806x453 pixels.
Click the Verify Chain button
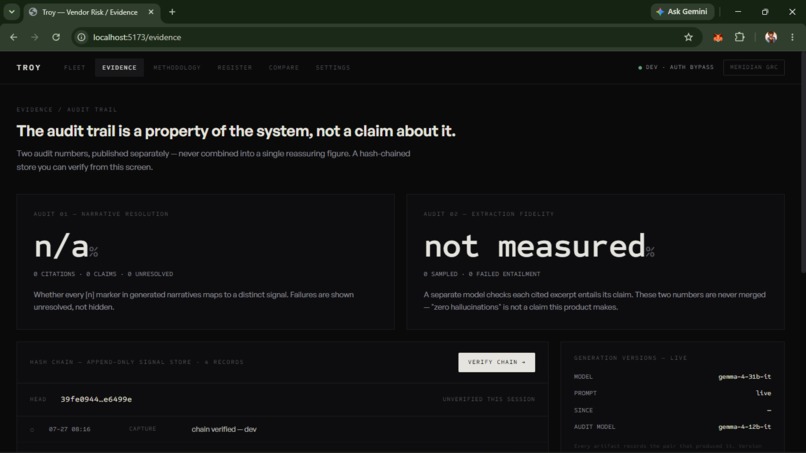click(497, 362)
